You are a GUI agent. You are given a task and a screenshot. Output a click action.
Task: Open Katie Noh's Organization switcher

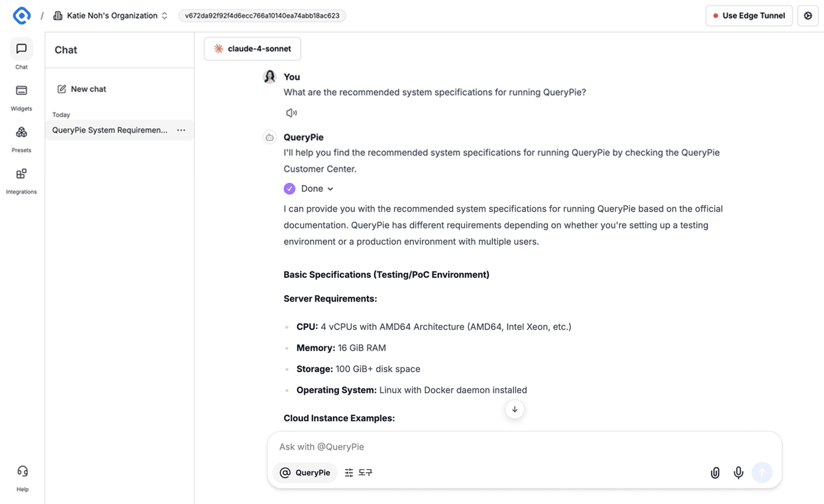click(111, 16)
